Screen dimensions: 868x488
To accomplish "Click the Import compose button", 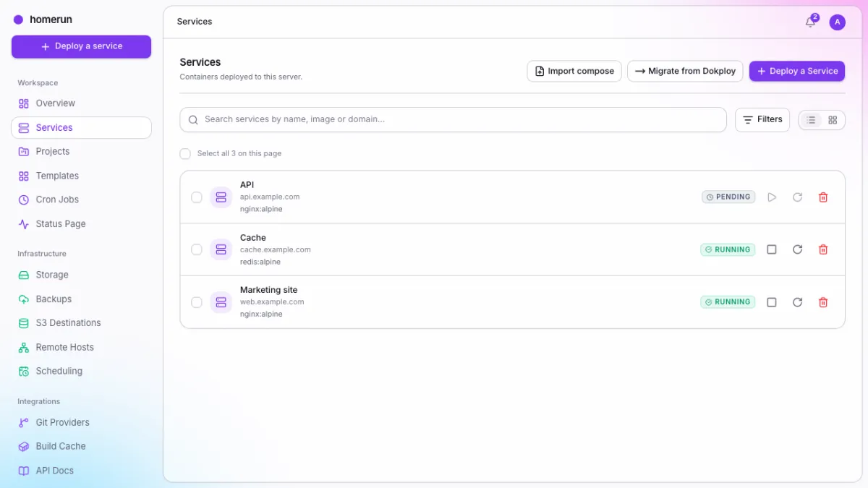I will 574,71.
